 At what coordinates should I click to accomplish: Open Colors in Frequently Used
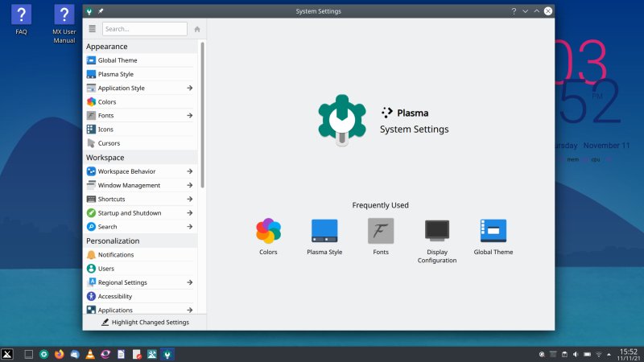(x=268, y=232)
